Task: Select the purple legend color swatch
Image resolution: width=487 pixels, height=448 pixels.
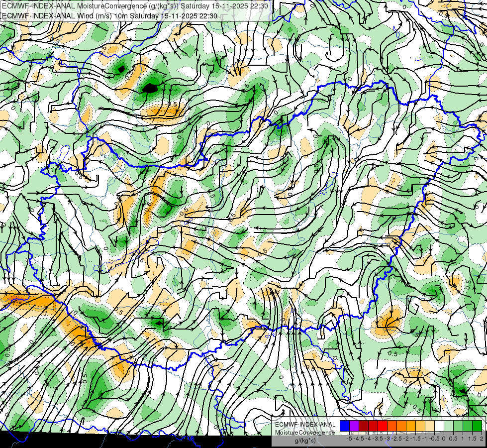Action: pyautogui.click(x=354, y=426)
